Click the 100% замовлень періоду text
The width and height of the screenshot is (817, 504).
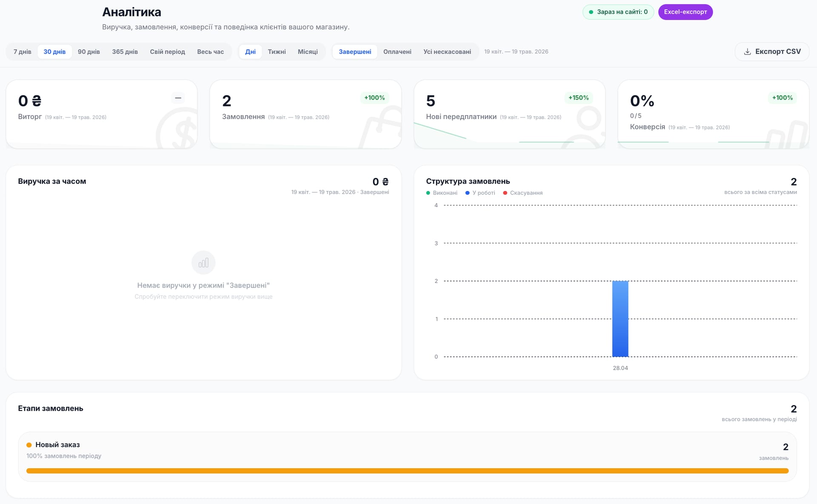[x=64, y=456]
